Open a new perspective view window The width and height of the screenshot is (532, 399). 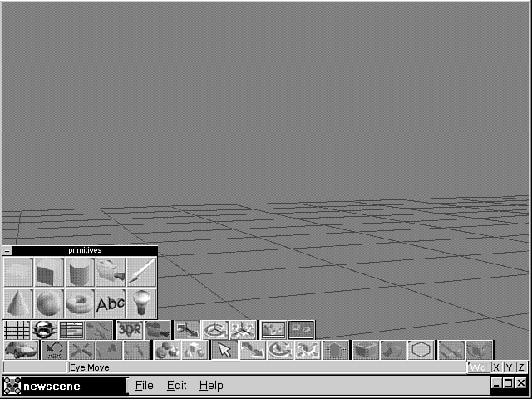(x=273, y=330)
